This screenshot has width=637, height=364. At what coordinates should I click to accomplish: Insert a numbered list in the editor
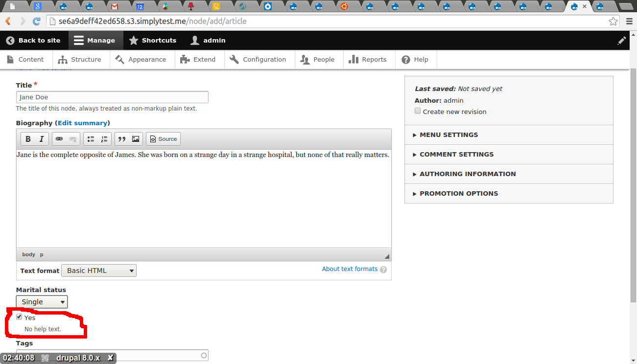point(104,138)
